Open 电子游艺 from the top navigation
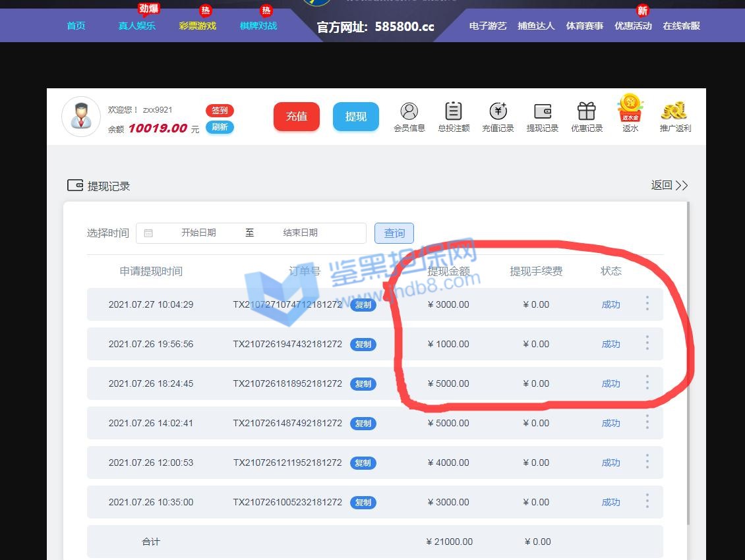Image resolution: width=745 pixels, height=560 pixels. 488,26
